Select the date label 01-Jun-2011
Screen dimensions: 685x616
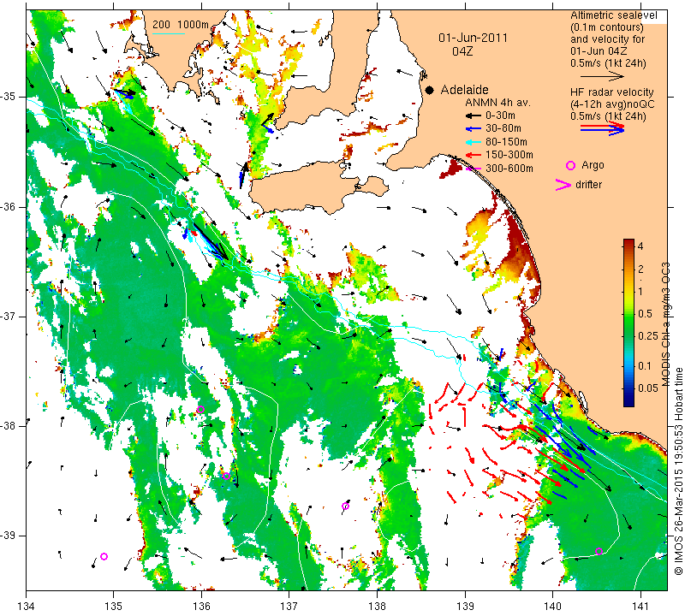[474, 38]
